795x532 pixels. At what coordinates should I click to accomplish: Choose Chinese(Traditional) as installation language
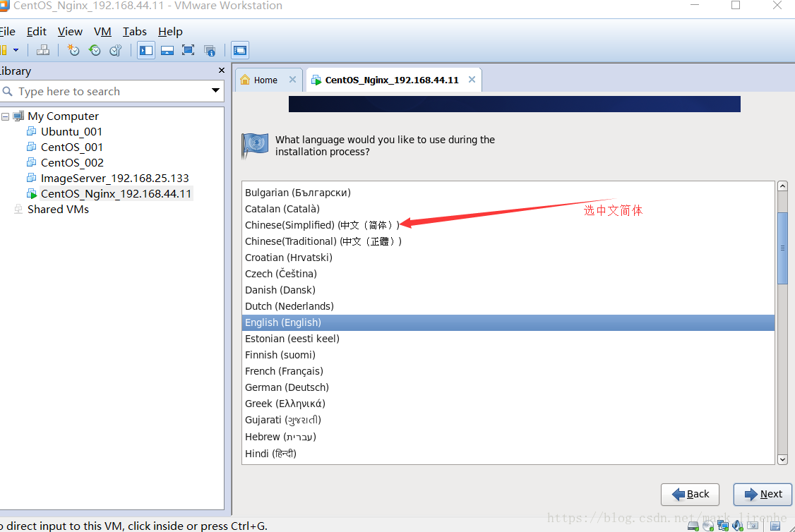coord(508,241)
